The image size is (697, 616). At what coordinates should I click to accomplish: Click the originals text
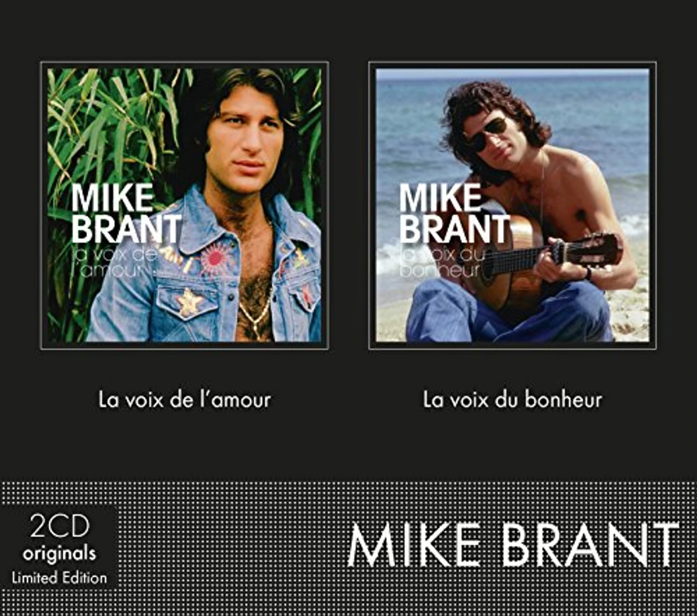[59, 553]
